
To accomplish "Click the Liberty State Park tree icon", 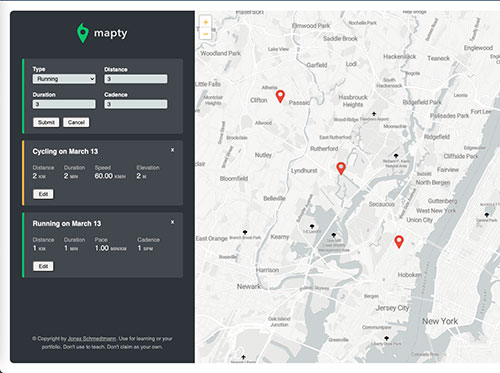I will click(x=386, y=338).
